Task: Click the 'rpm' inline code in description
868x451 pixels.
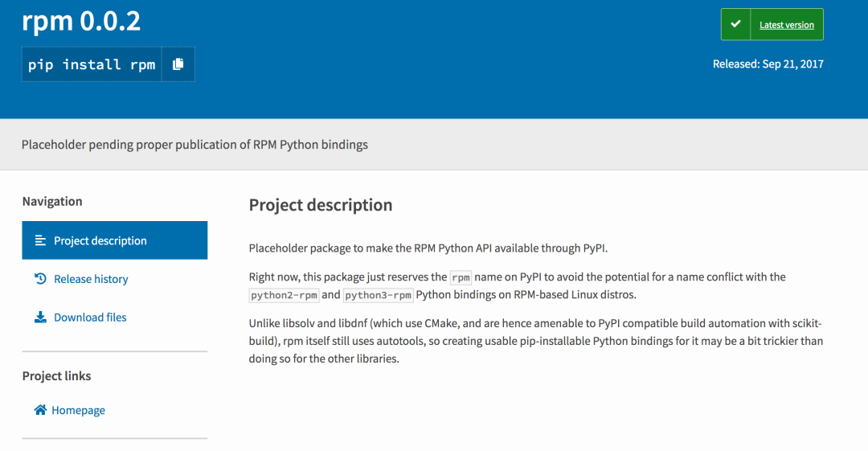Action: (x=461, y=277)
